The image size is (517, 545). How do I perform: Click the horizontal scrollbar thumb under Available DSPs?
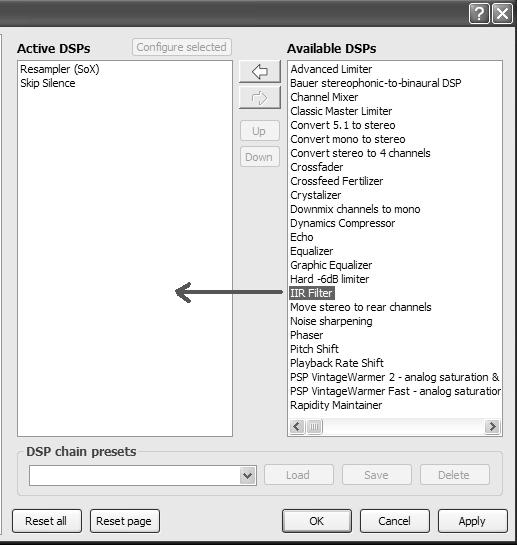click(314, 426)
